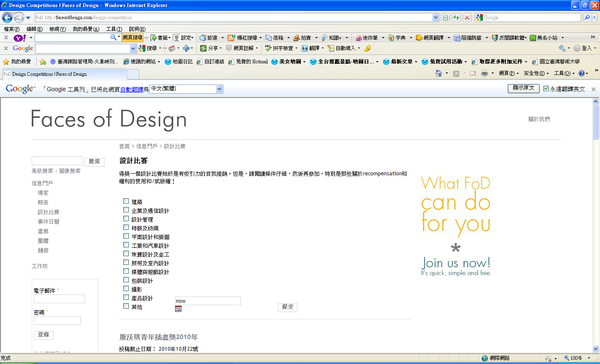This screenshot has height=364, width=600.
Task: Close the Yahoo toolbar with its X
Action: [6, 38]
